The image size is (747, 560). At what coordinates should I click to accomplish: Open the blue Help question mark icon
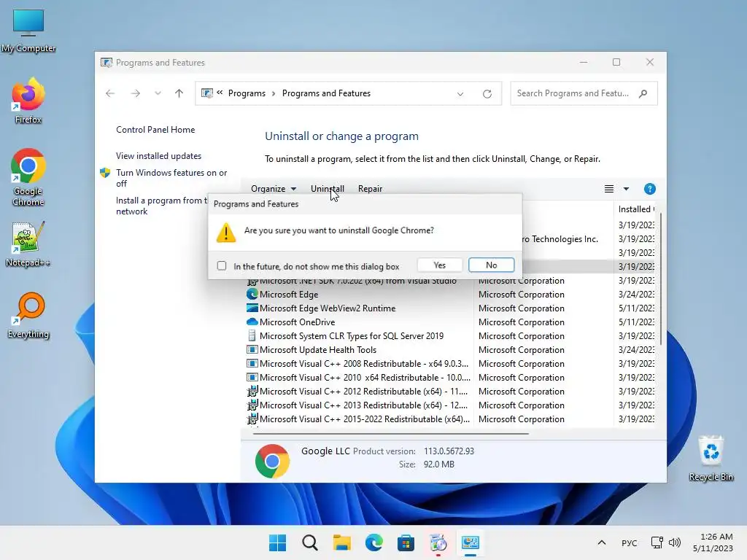[649, 189]
